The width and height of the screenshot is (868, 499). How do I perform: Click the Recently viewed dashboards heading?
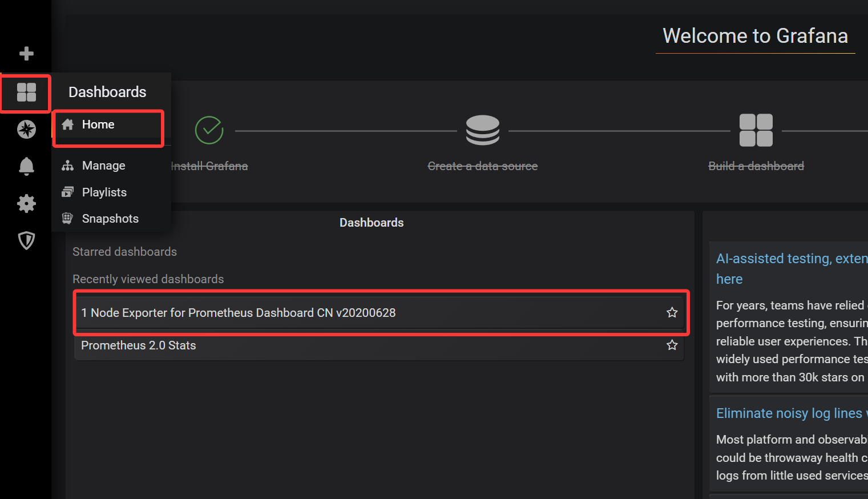[148, 279]
